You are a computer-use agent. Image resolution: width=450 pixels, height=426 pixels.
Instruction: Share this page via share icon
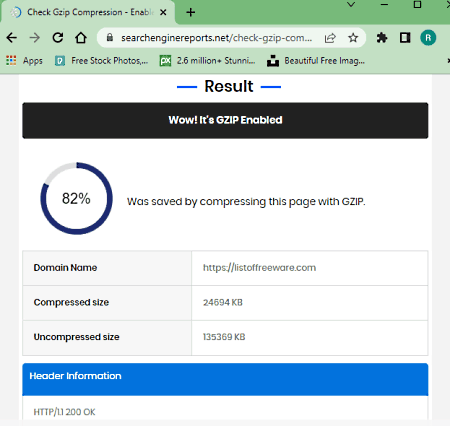(x=330, y=38)
